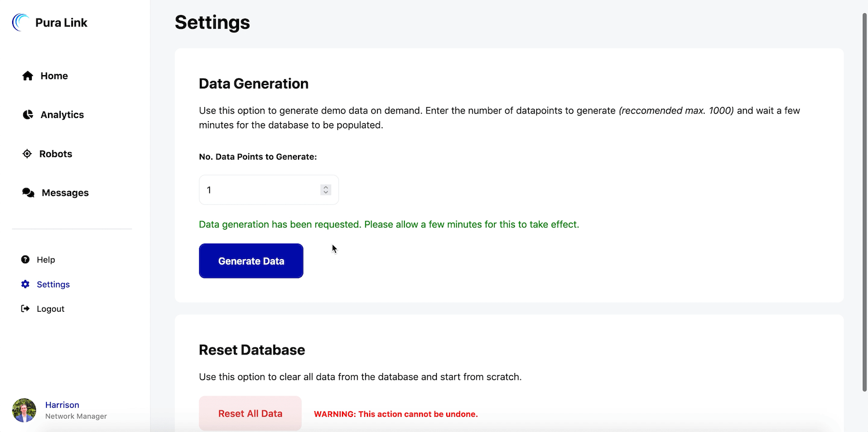
Task: Select the Home icon in sidebar
Action: (27, 75)
